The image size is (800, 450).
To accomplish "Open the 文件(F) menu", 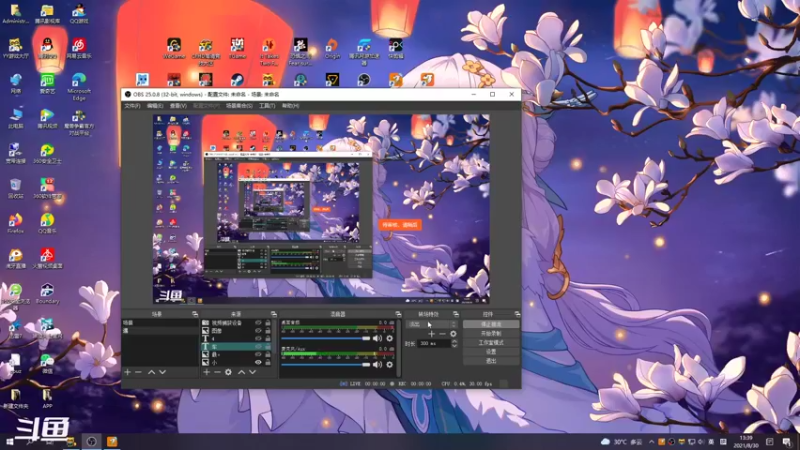I will coord(132,106).
